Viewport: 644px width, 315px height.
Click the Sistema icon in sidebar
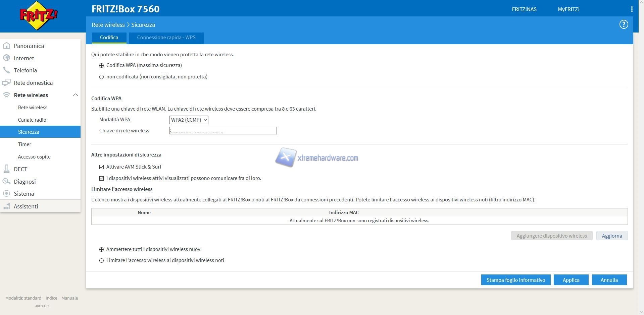click(x=6, y=194)
